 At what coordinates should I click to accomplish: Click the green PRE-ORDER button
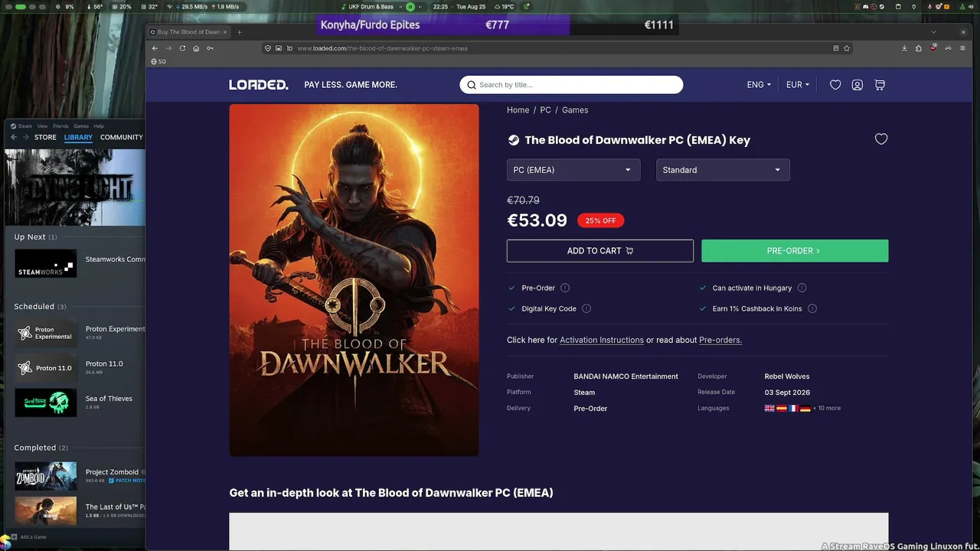click(795, 251)
